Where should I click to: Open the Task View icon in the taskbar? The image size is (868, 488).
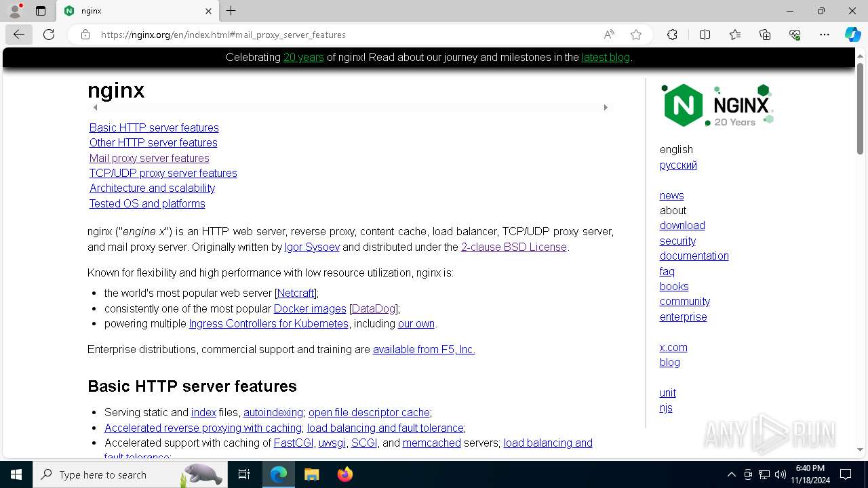coord(244,474)
